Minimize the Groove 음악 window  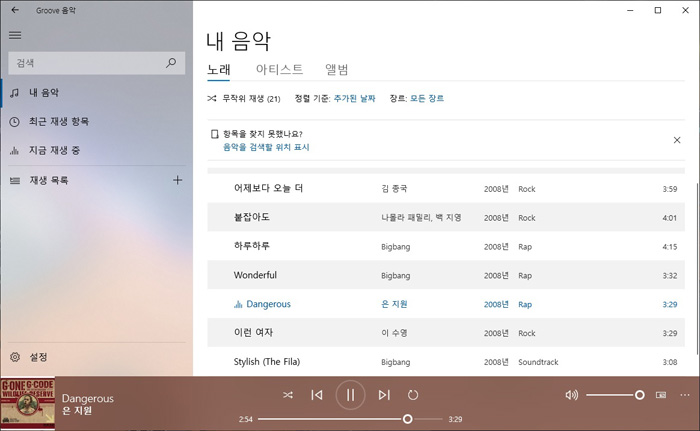[x=630, y=10]
